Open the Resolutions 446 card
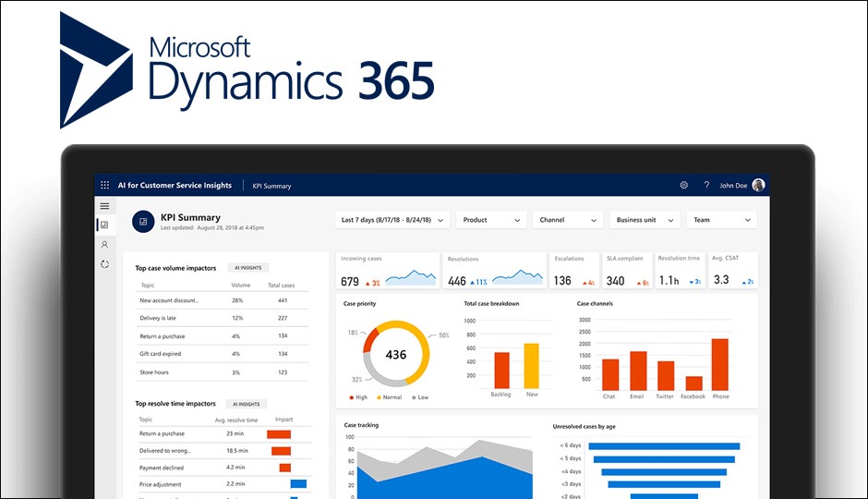Screen dimensions: 868x499 [x=494, y=270]
